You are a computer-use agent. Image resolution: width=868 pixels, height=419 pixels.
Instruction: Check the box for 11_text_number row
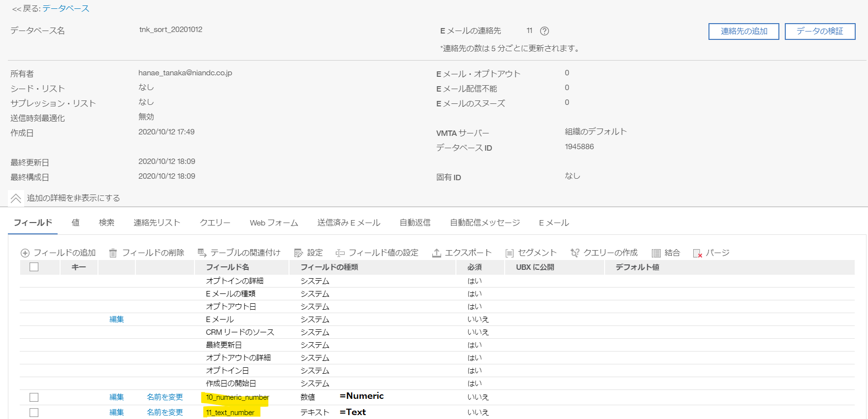click(34, 413)
